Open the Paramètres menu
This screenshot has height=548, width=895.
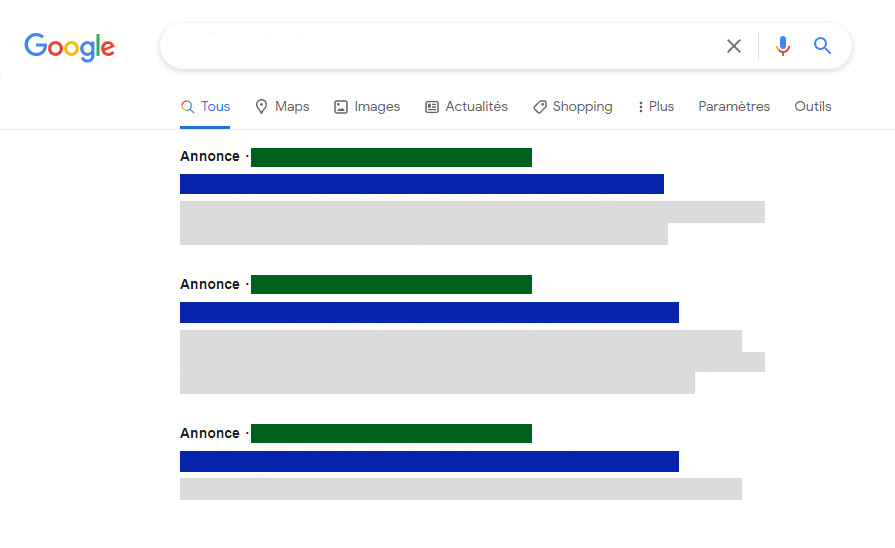coord(734,107)
